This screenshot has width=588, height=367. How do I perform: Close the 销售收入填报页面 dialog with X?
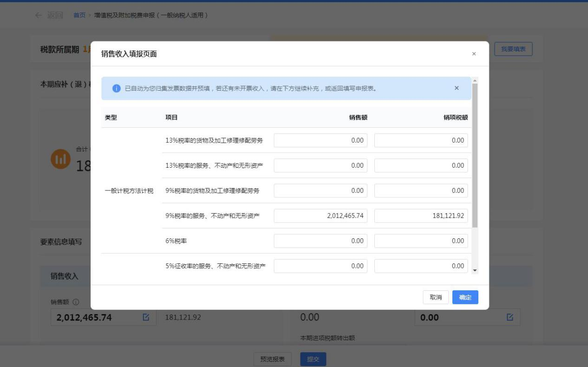point(474,54)
